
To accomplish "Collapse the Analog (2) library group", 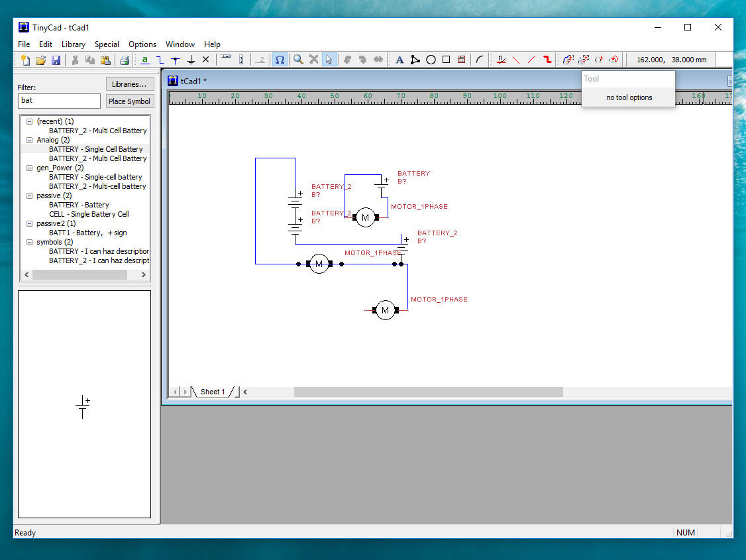I will 30,140.
